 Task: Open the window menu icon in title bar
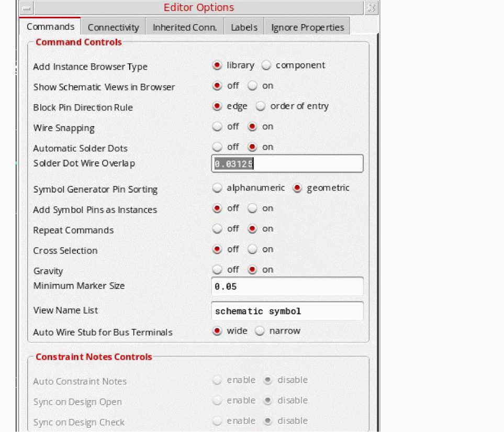pos(26,8)
